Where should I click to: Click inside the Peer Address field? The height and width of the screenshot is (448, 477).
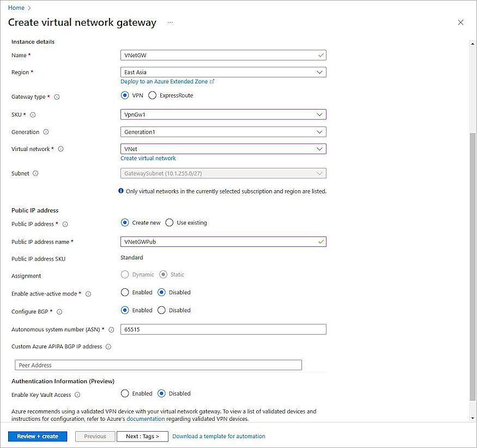pos(158,365)
